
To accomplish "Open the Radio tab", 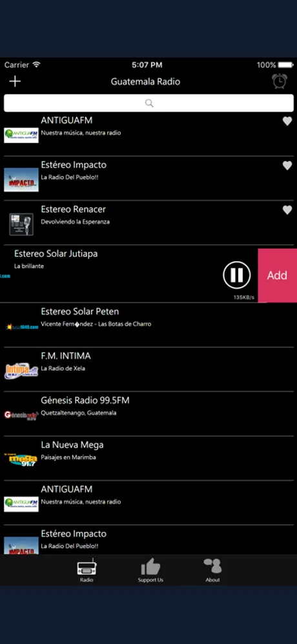I will click(x=87, y=570).
